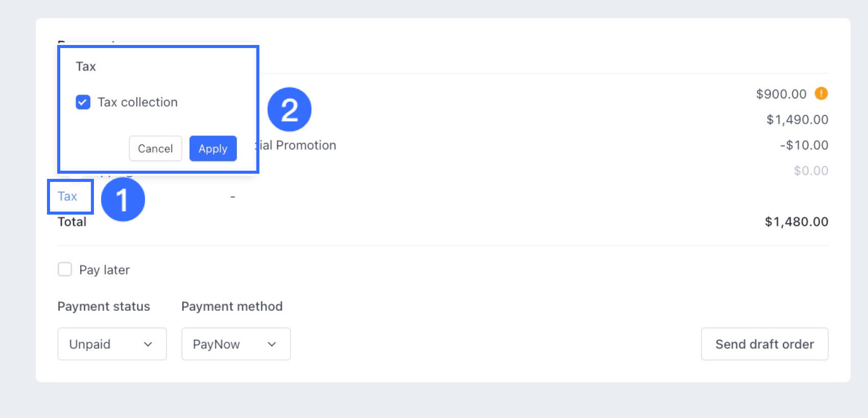The width and height of the screenshot is (868, 418).
Task: Click the chevron arrow in the PayNow box
Action: (272, 344)
